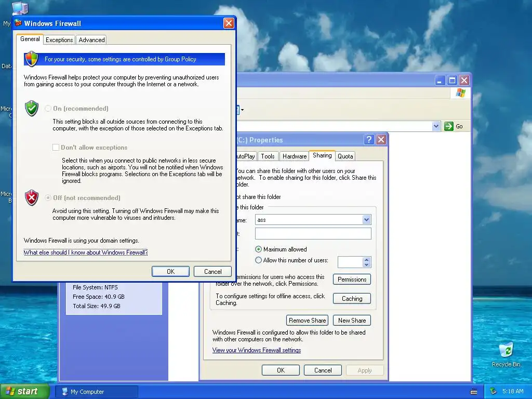Click the Help question mark on Properties title bar
532x399 pixels.
pyautogui.click(x=369, y=139)
